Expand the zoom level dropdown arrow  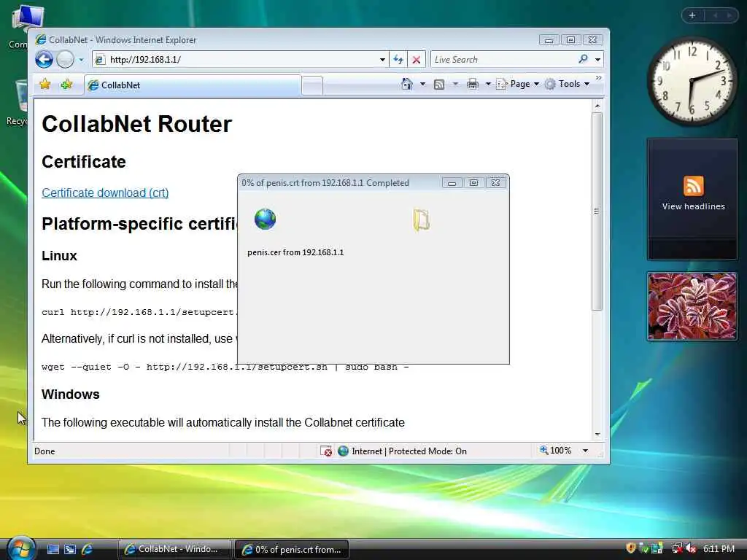[586, 451]
